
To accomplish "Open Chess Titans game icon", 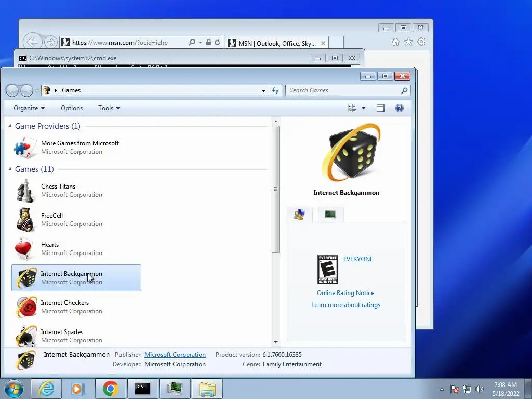I will tap(25, 191).
